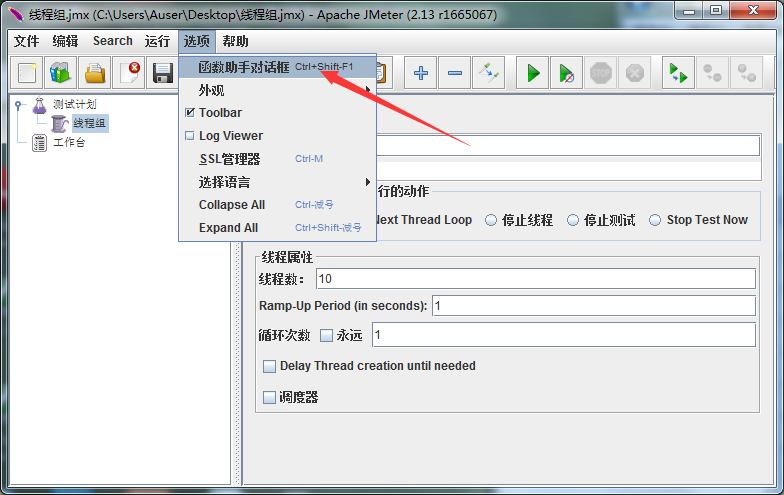Expand the 选择语言 submenu
Viewport: 784px width, 495px height.
pyautogui.click(x=277, y=182)
